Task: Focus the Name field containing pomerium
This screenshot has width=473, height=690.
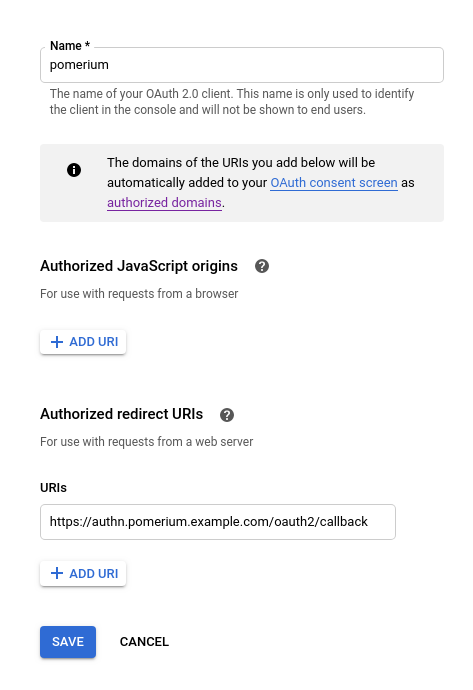Action: [x=242, y=65]
